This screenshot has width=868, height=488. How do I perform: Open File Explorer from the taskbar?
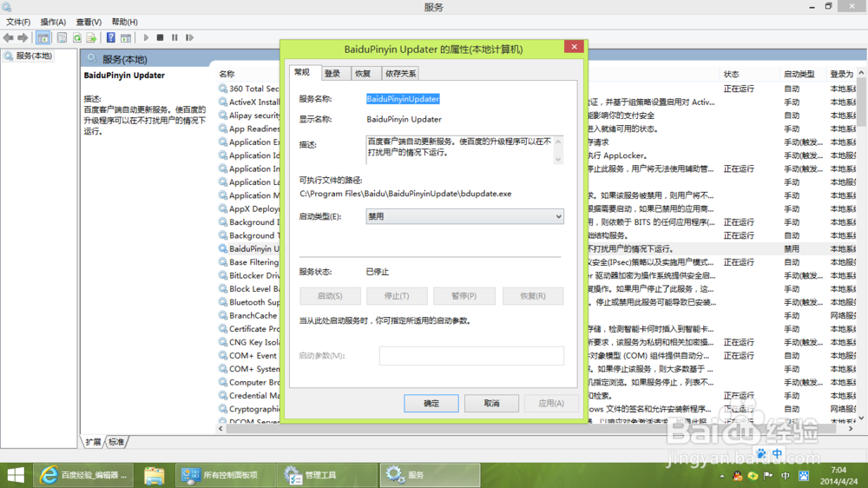coord(154,475)
